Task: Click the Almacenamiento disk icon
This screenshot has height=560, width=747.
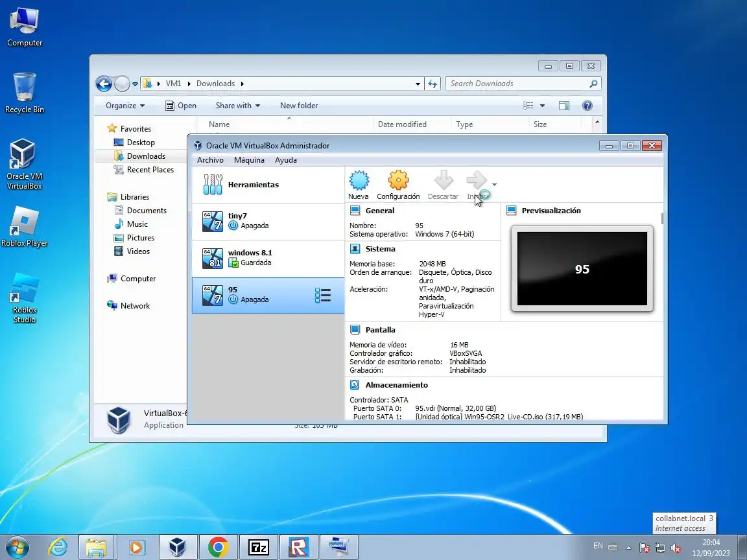Action: point(355,385)
